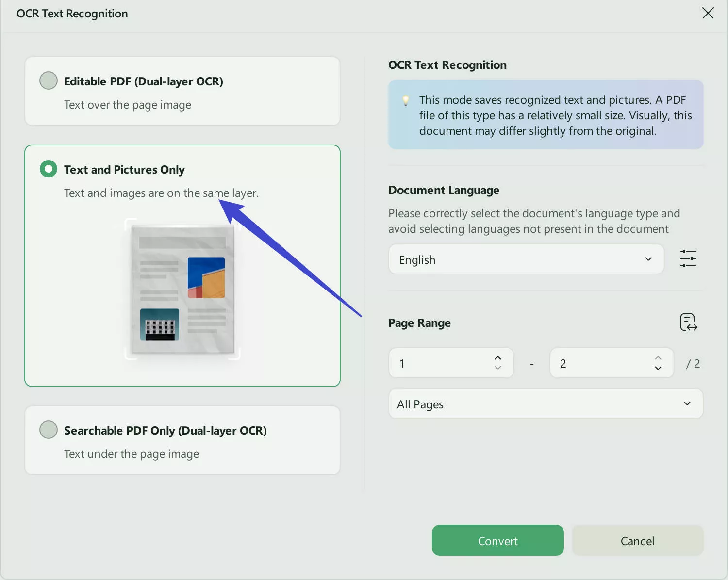728x580 pixels.
Task: Click the page range document icon
Action: pyautogui.click(x=688, y=322)
